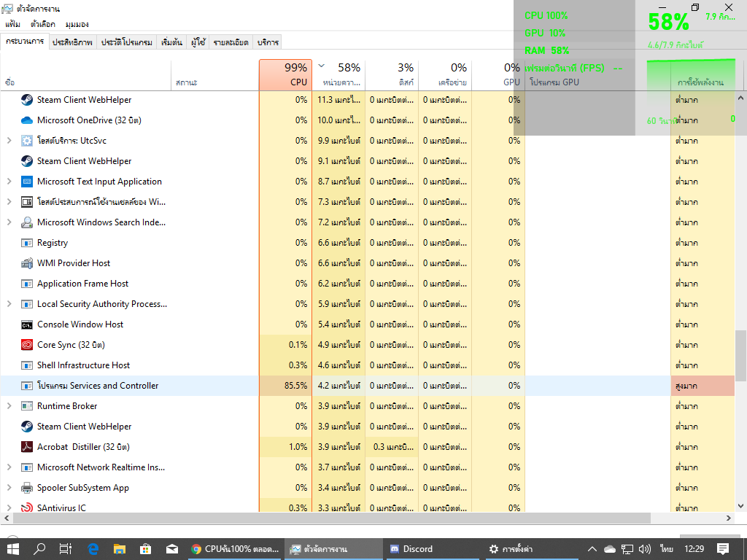Image resolution: width=747 pixels, height=560 pixels.
Task: Click the Microsoft OneDrive process icon
Action: (27, 120)
